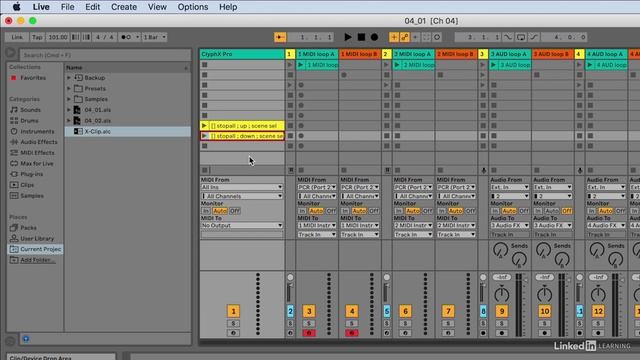The width and height of the screenshot is (640, 360).
Task: Select the Instruments category
Action: [37, 131]
